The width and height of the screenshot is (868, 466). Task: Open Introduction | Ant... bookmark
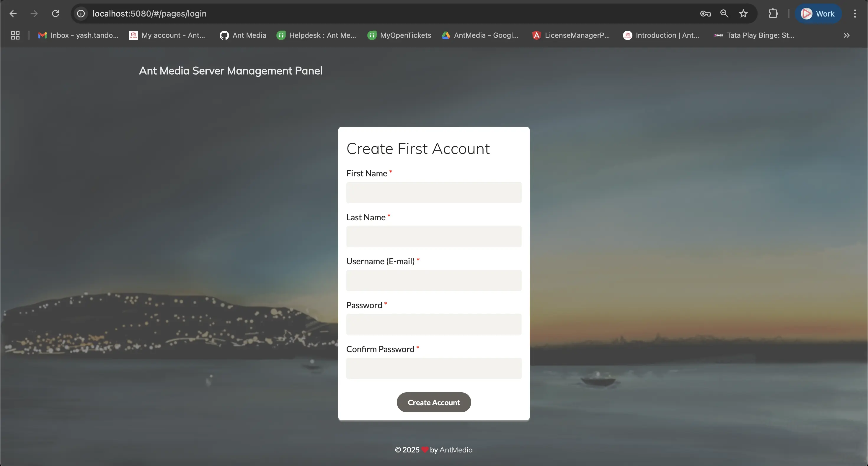(x=661, y=35)
